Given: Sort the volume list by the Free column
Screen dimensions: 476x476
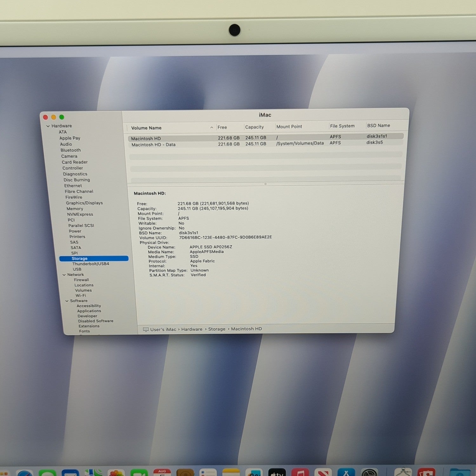Looking at the screenshot, I should (x=222, y=127).
